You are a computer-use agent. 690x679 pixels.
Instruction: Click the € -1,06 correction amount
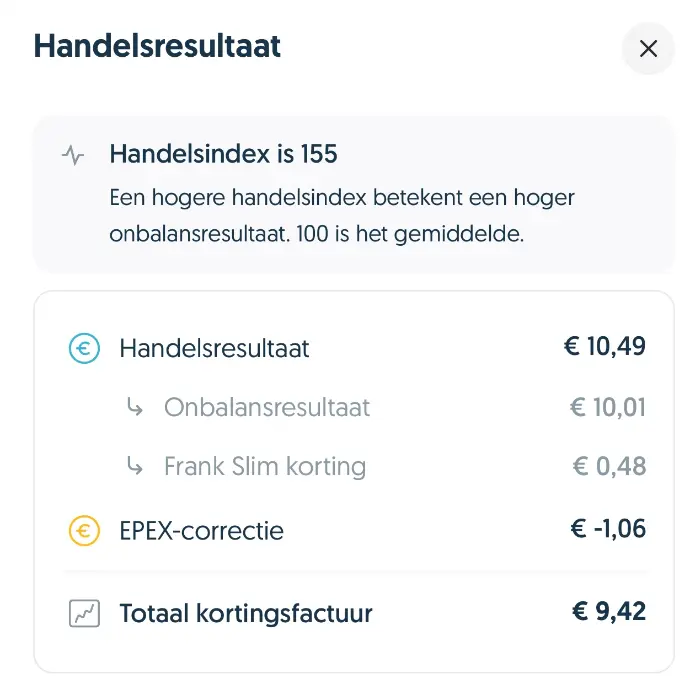pos(608,529)
